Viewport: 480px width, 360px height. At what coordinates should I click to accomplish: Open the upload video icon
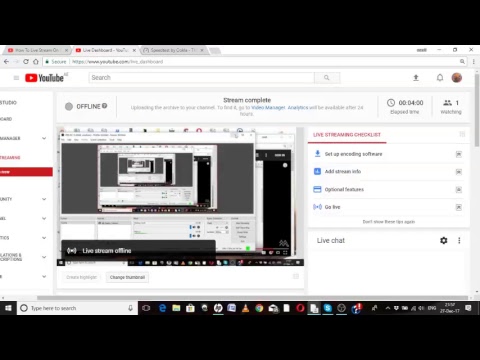click(x=416, y=78)
